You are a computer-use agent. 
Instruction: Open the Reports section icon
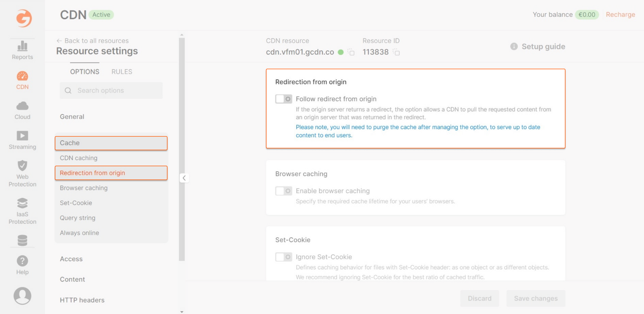pos(22,46)
